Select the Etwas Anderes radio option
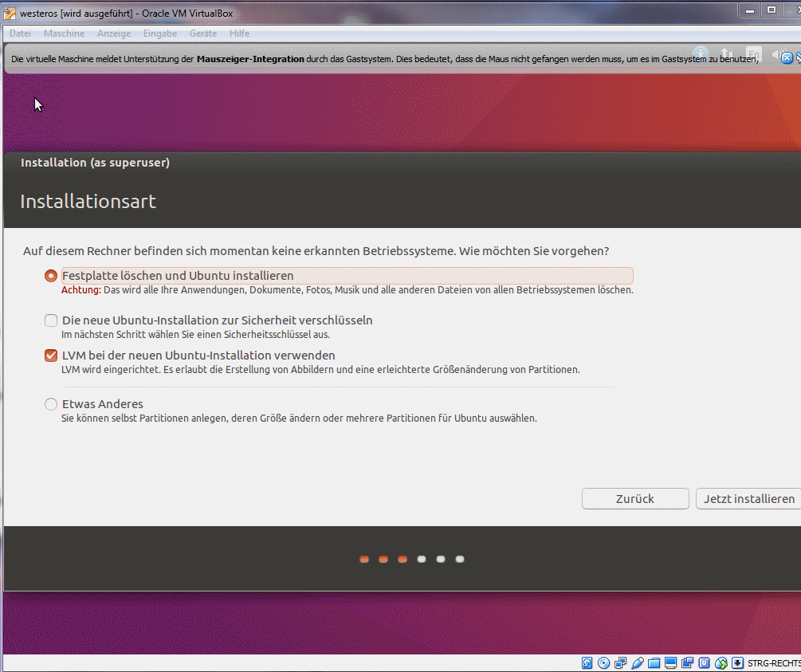This screenshot has width=801, height=672. click(x=50, y=404)
